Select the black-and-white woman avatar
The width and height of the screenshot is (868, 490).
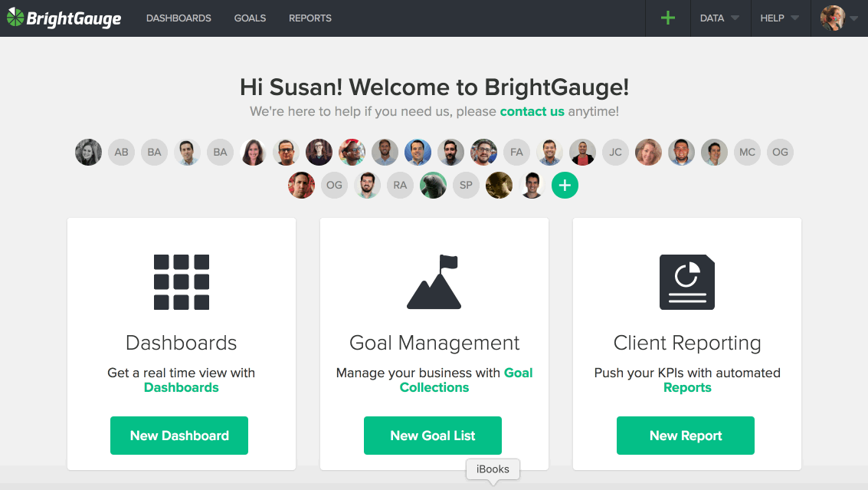[89, 152]
